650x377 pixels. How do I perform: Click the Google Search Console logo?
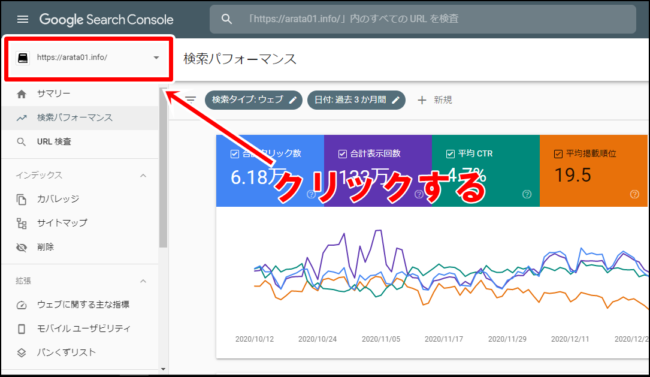(x=107, y=19)
